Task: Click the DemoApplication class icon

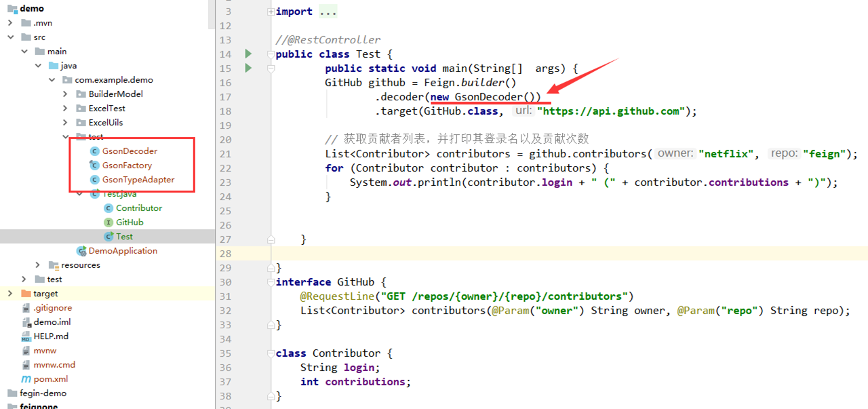Action: click(x=81, y=251)
